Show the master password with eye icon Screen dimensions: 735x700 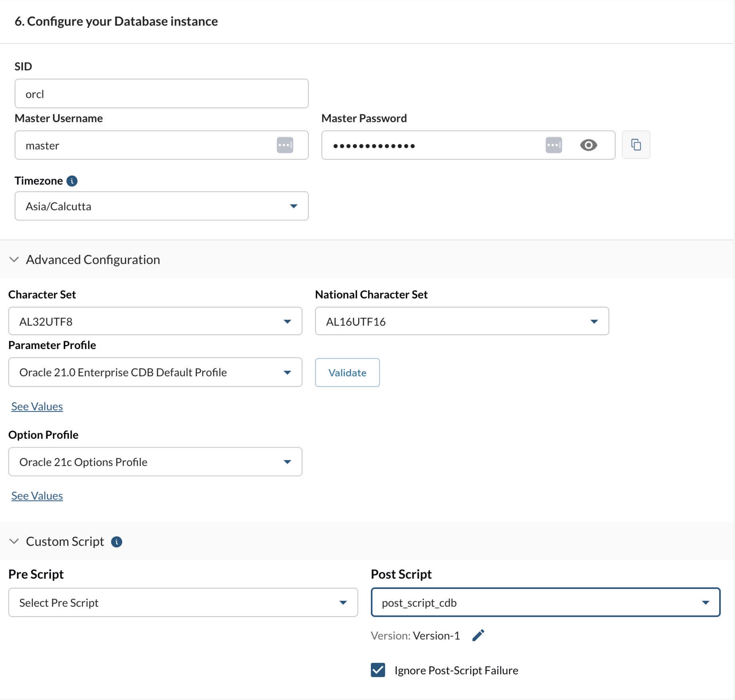[x=588, y=145]
